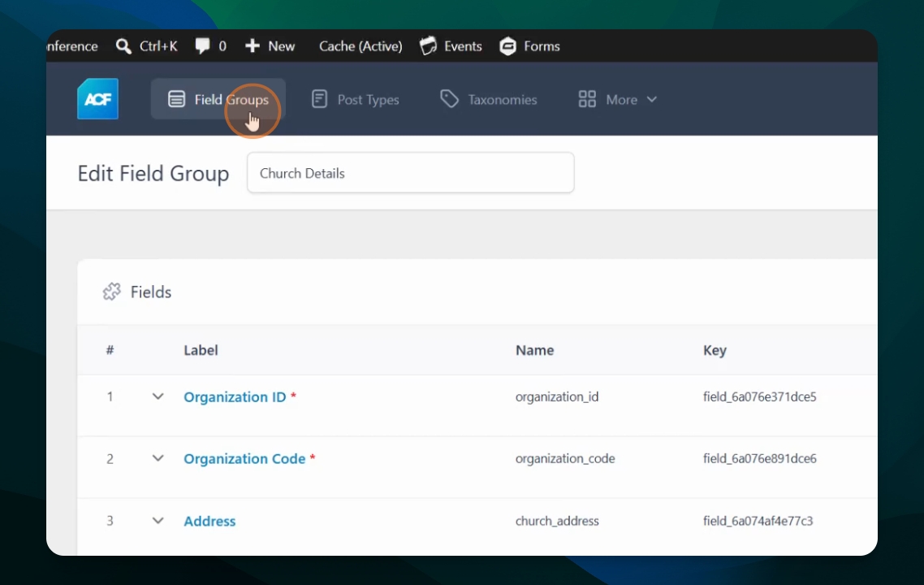Click key field_6a076e891dce6
The width and height of the screenshot is (924, 585).
coord(760,459)
